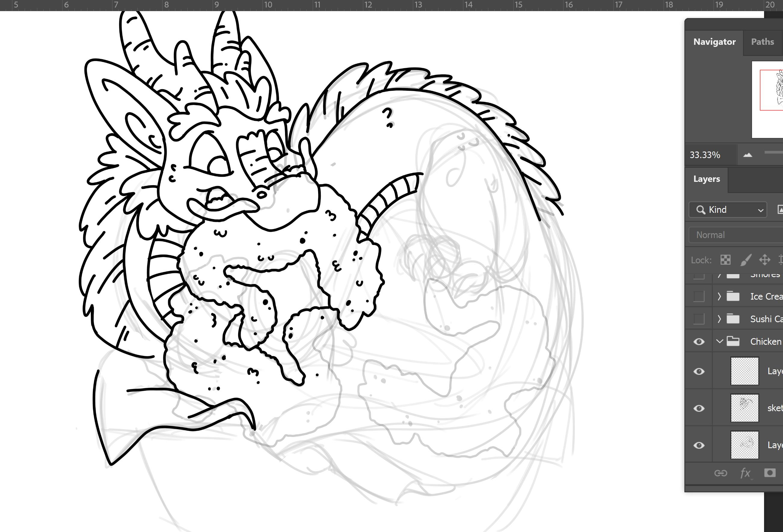Hide the sketch layer visibility eye
Screen dimensions: 783x532
click(x=699, y=408)
